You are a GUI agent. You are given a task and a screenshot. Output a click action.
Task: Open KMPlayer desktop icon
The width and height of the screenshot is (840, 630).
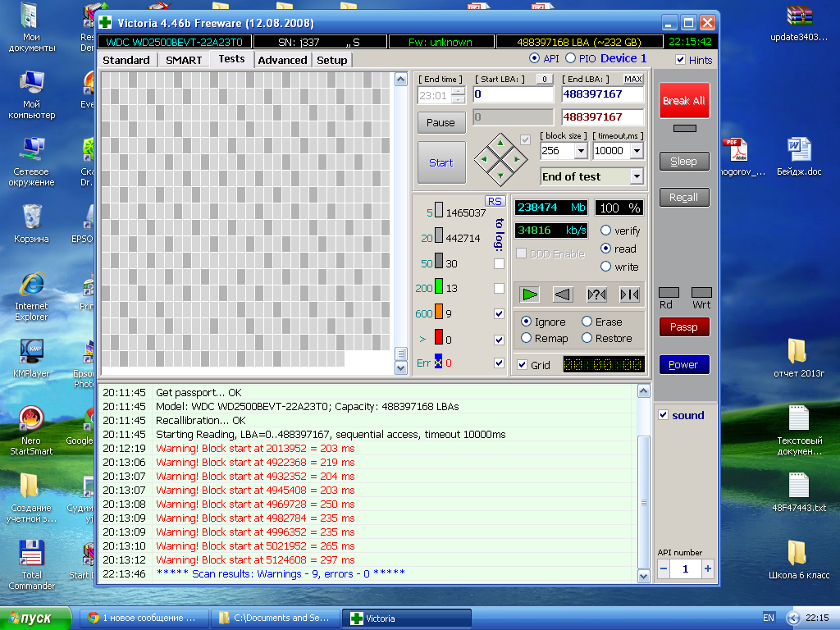coord(31,358)
